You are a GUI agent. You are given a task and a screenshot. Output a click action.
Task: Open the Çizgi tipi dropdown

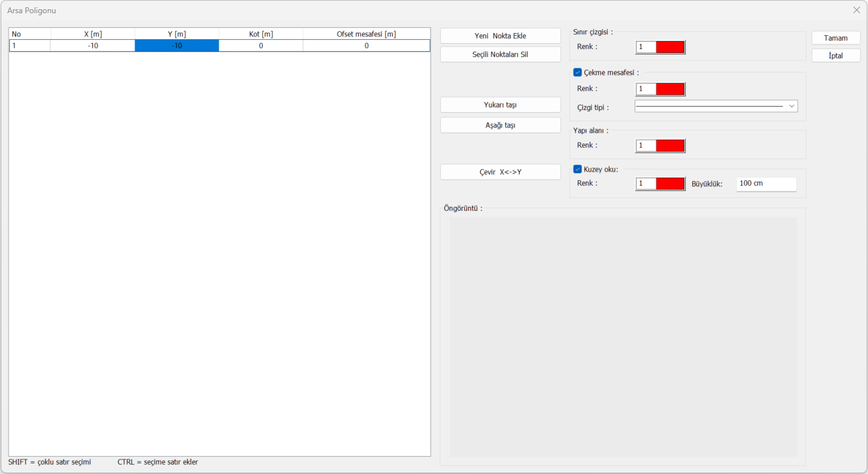click(715, 106)
